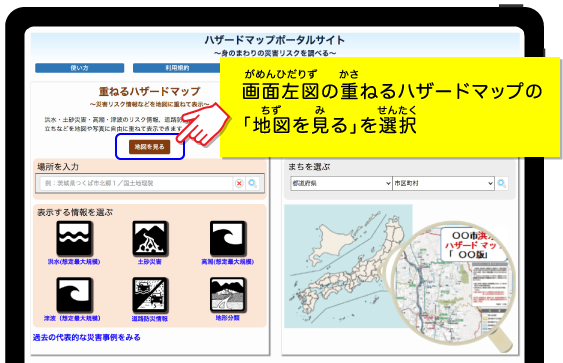Screen dimensions: 563x363
Task: Focus the 場所を入力 address search field
Action: pos(136,183)
